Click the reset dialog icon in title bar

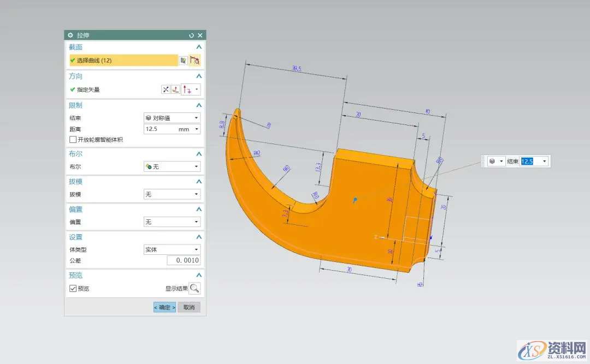point(191,35)
